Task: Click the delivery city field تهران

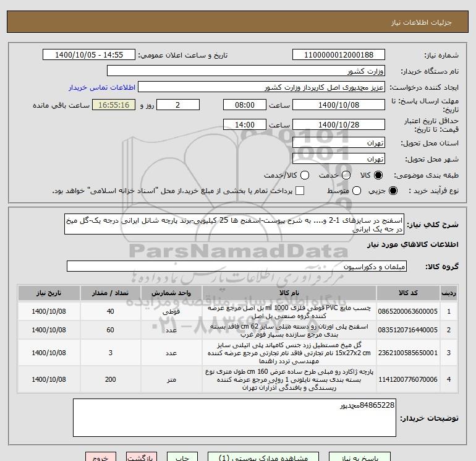Action: click(x=339, y=158)
